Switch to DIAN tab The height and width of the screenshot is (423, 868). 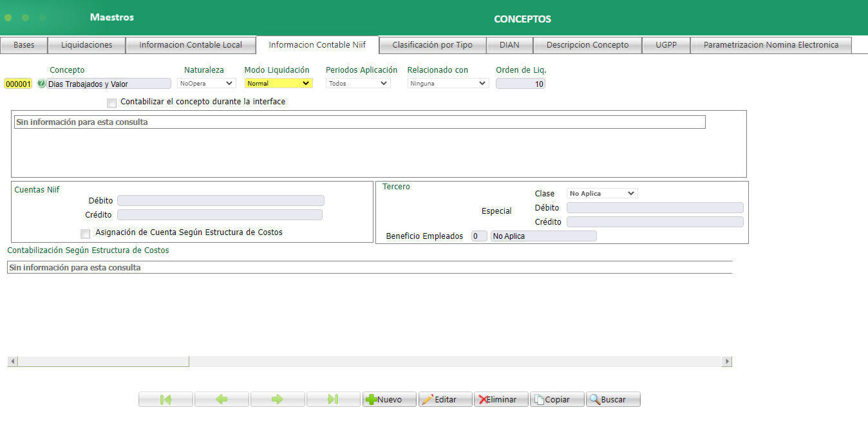point(509,45)
